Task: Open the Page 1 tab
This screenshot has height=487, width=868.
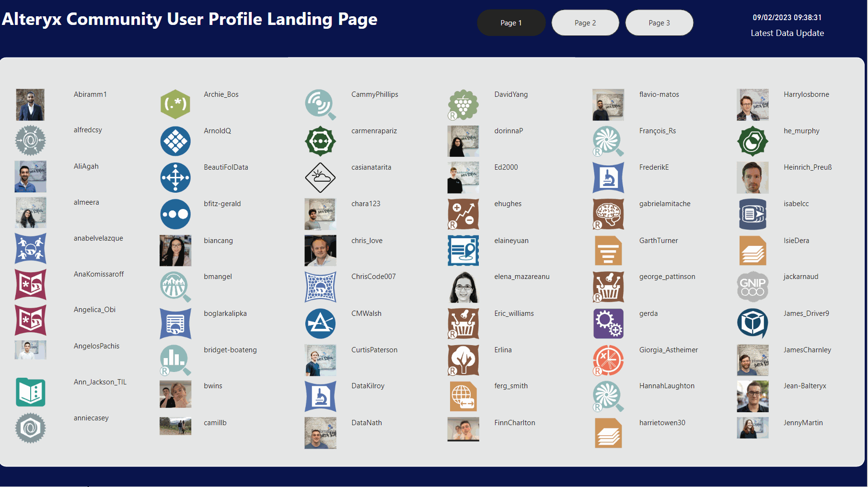Action: point(511,23)
